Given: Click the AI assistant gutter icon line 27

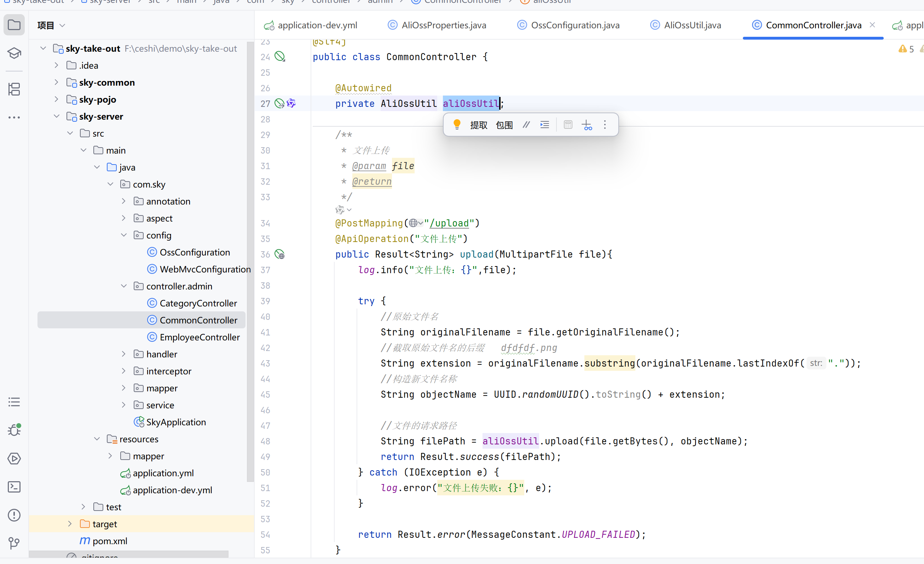Looking at the screenshot, I should coord(291,103).
